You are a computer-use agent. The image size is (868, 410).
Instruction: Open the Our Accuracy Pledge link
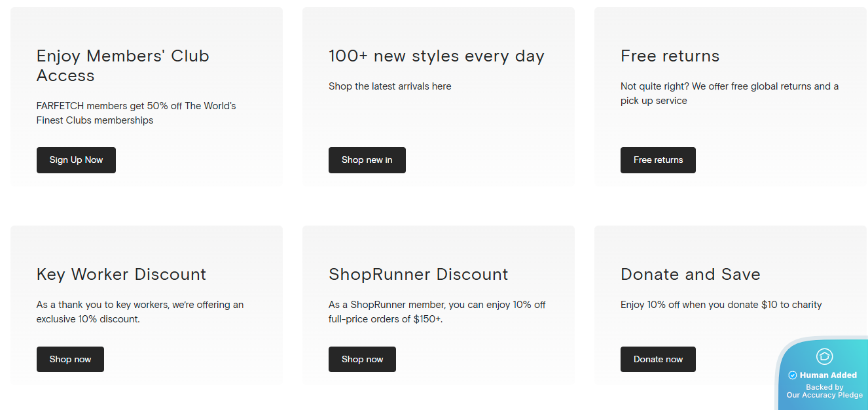(x=824, y=395)
